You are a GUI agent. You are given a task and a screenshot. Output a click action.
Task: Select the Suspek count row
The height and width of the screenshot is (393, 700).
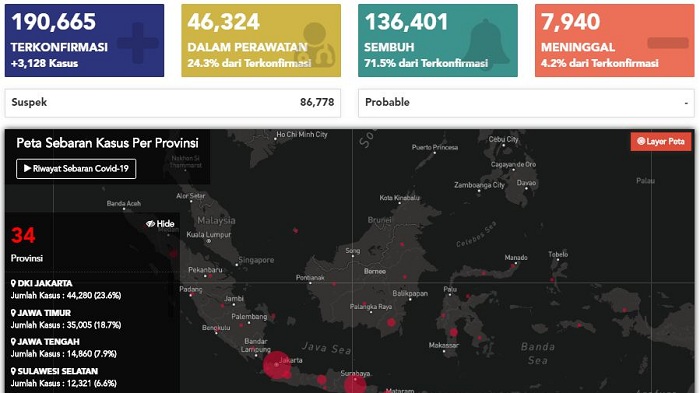tap(173, 103)
